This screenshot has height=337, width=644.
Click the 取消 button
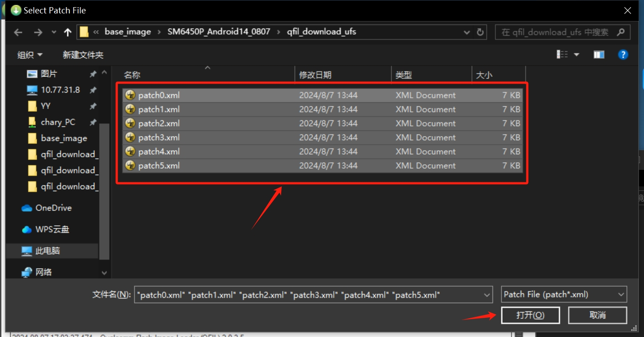click(x=597, y=315)
